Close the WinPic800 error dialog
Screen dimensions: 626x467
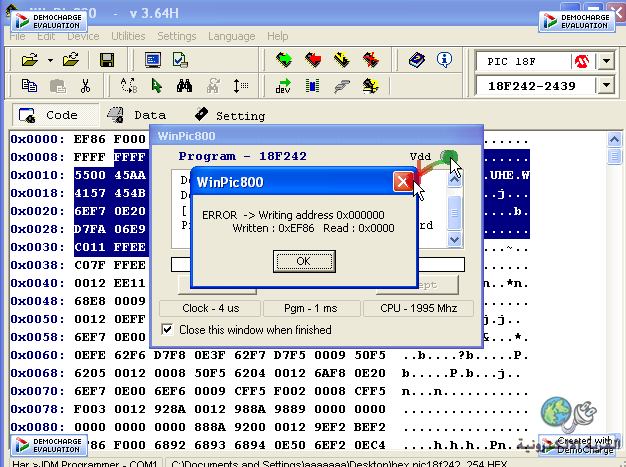click(402, 182)
